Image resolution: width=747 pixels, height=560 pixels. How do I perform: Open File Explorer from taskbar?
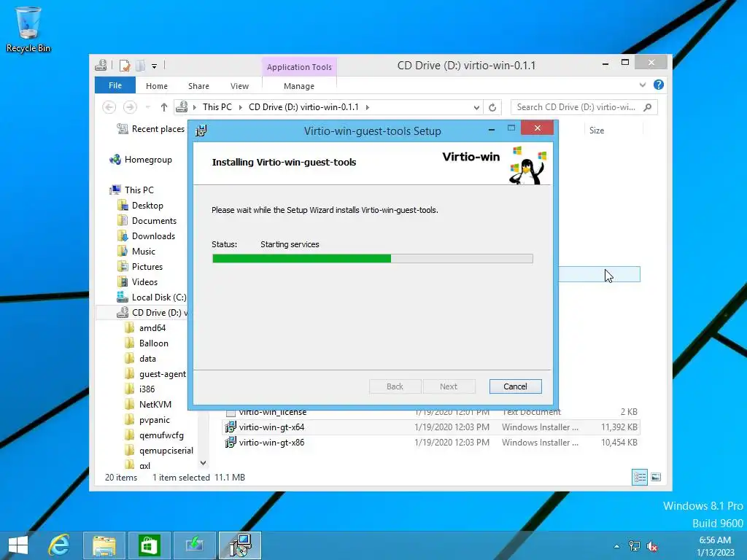click(x=104, y=545)
